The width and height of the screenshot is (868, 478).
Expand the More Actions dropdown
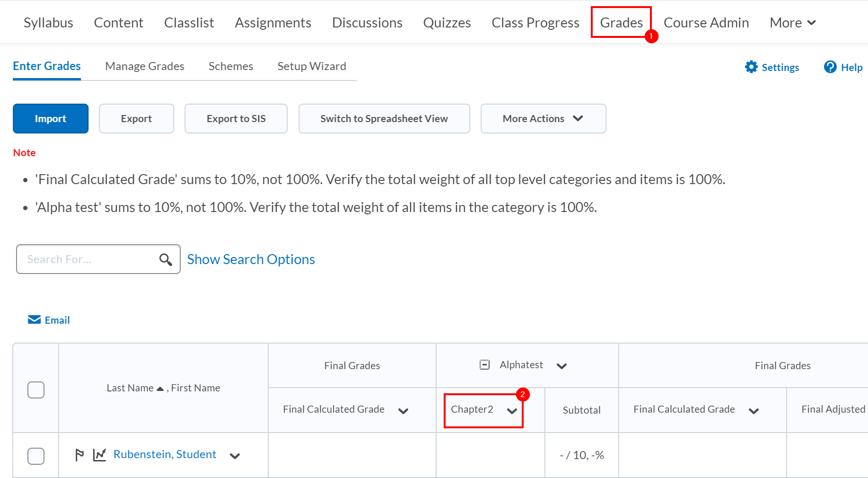(543, 118)
